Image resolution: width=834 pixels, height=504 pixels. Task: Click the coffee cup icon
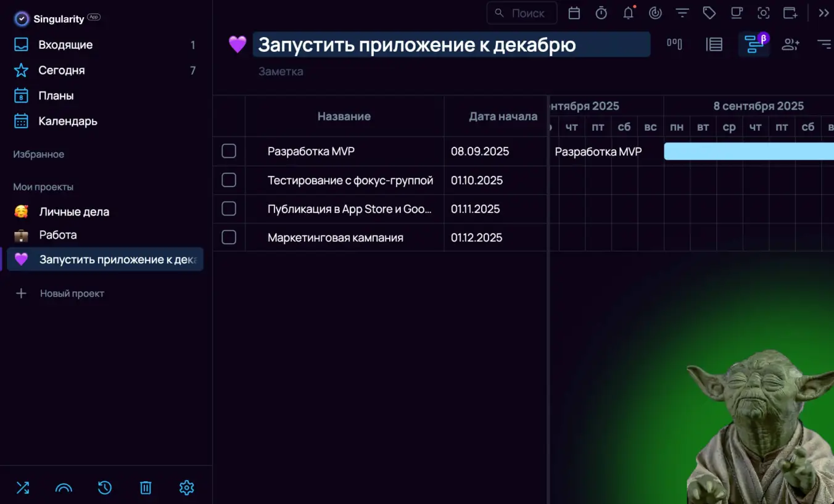coord(737,13)
